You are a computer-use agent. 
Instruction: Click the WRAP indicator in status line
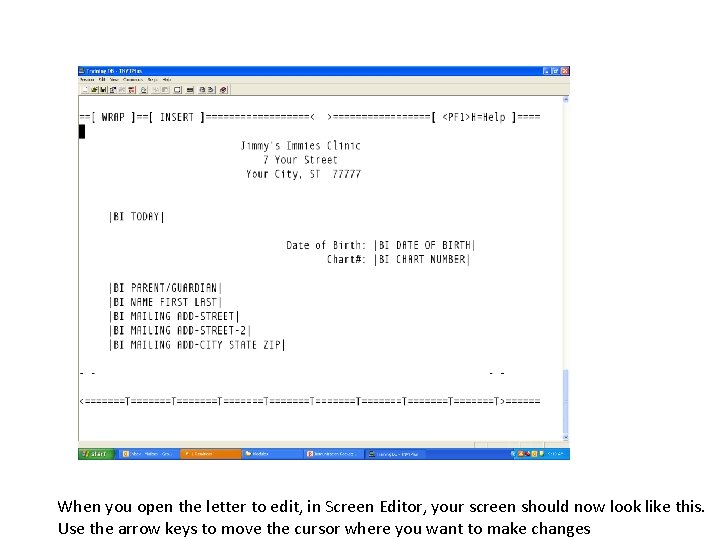click(113, 118)
